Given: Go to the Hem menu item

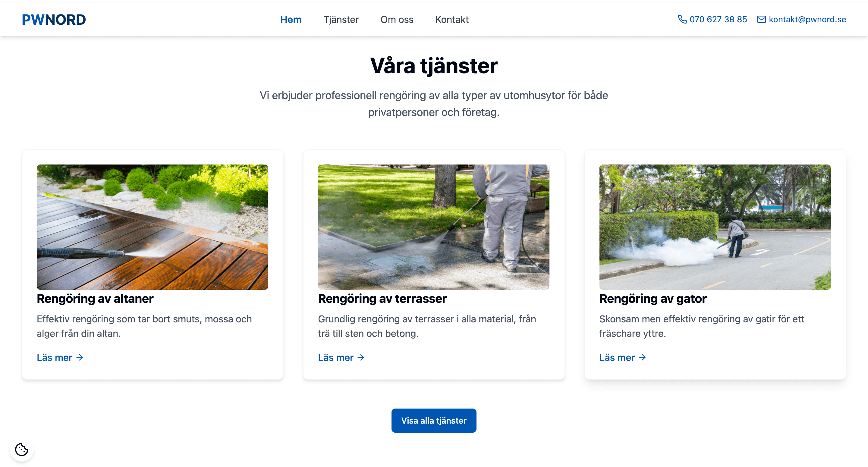Looking at the screenshot, I should click(291, 20).
